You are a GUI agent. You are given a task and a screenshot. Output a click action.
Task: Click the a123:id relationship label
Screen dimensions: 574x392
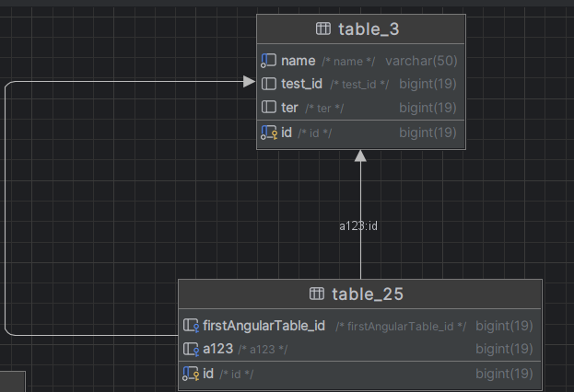coord(358,225)
